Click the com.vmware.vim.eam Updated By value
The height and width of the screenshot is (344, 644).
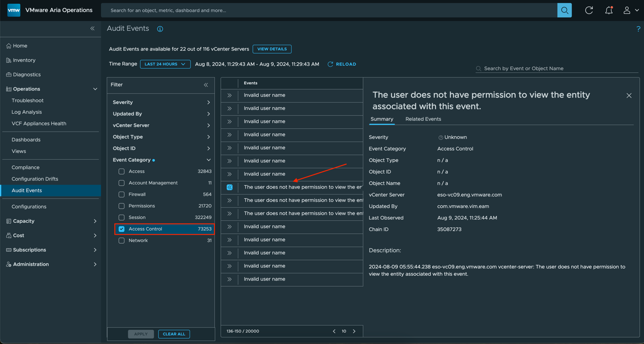coord(463,206)
